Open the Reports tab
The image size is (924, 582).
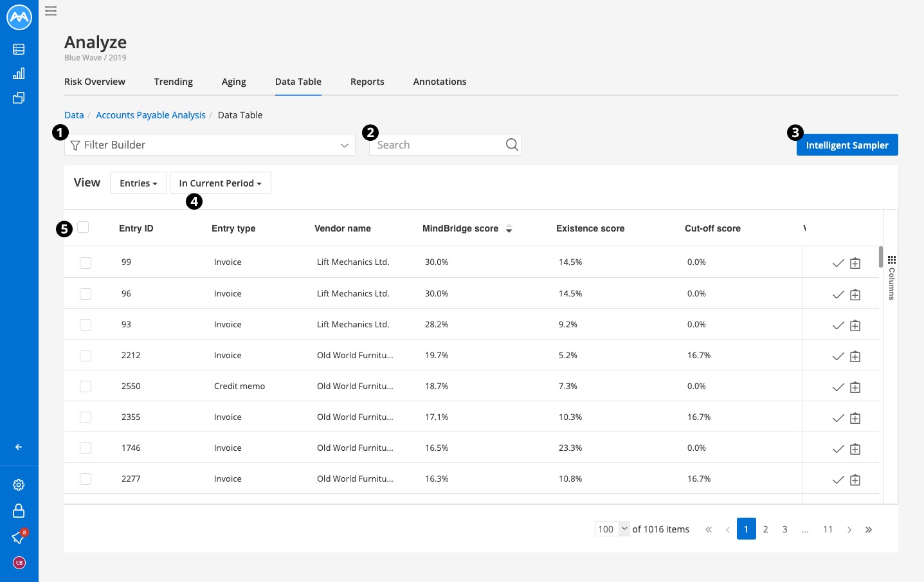click(367, 82)
